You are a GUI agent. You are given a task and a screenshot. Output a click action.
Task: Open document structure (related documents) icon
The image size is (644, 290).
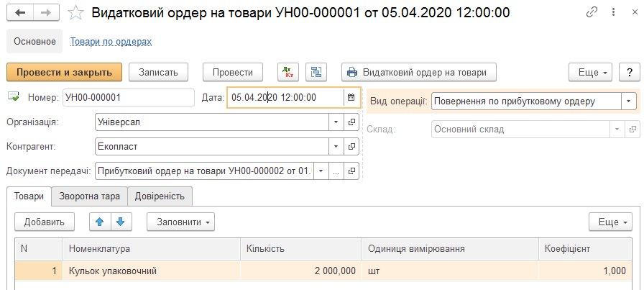(316, 73)
